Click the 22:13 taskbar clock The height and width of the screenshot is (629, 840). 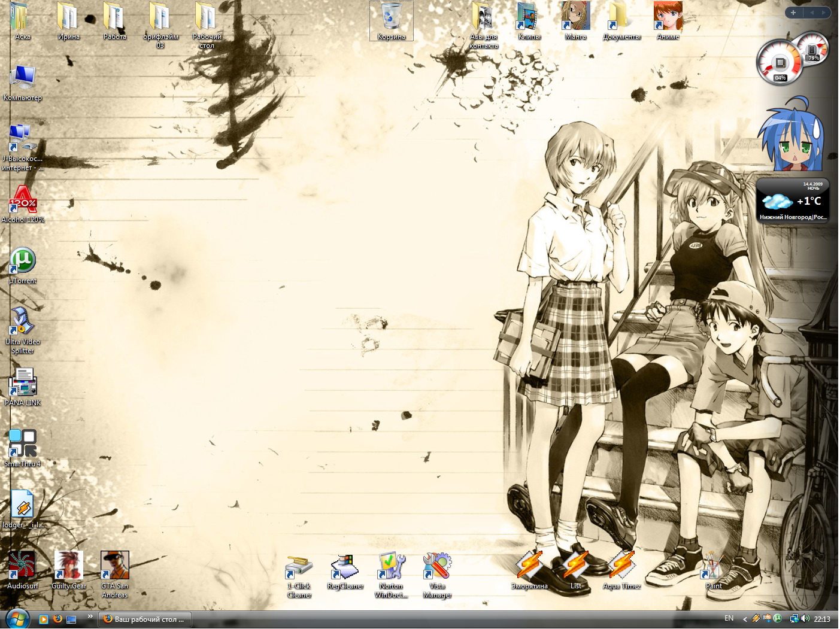(x=822, y=619)
